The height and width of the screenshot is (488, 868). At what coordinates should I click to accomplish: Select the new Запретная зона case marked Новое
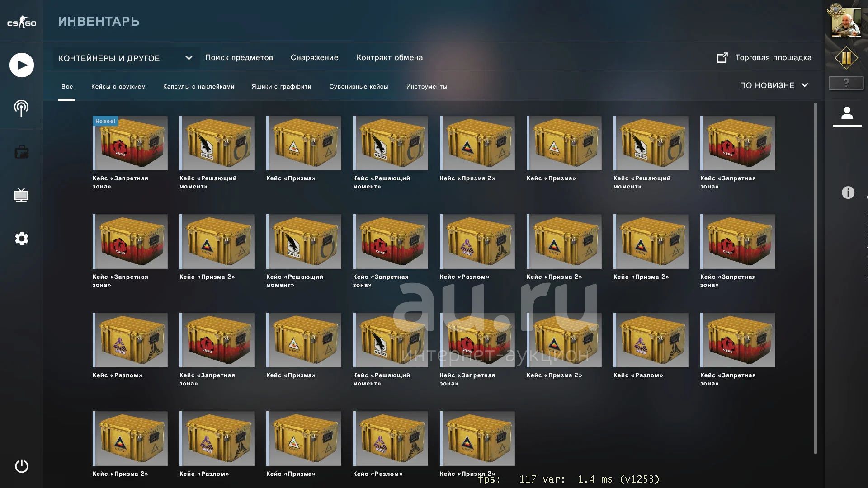point(130,143)
